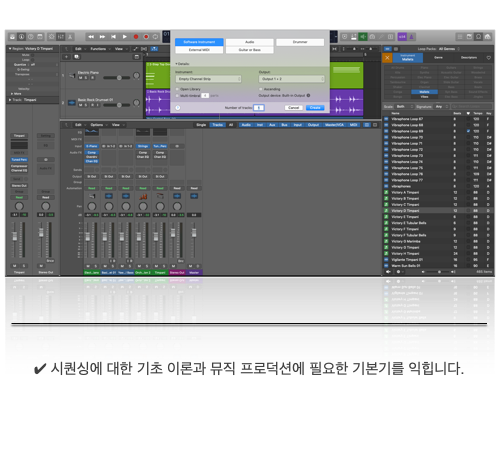Image resolution: width=500 pixels, height=450 pixels.
Task: Collapse the Details disclosure triangle in the dialog
Action: (176, 64)
